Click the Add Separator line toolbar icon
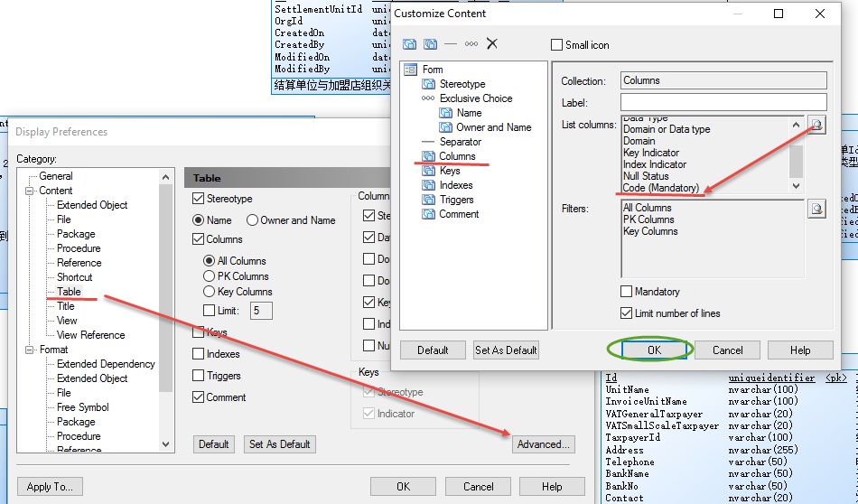This screenshot has height=504, width=858. (x=451, y=43)
